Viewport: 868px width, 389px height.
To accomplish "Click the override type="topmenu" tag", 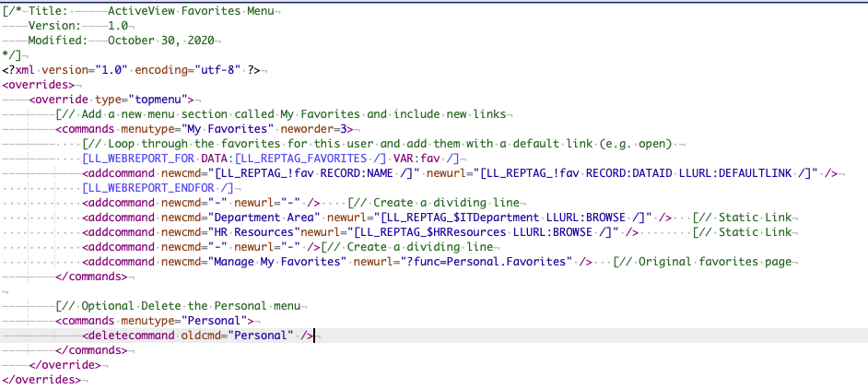I will tap(111, 100).
